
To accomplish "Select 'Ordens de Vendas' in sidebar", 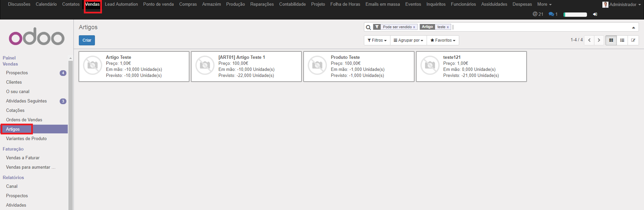I will (24, 120).
